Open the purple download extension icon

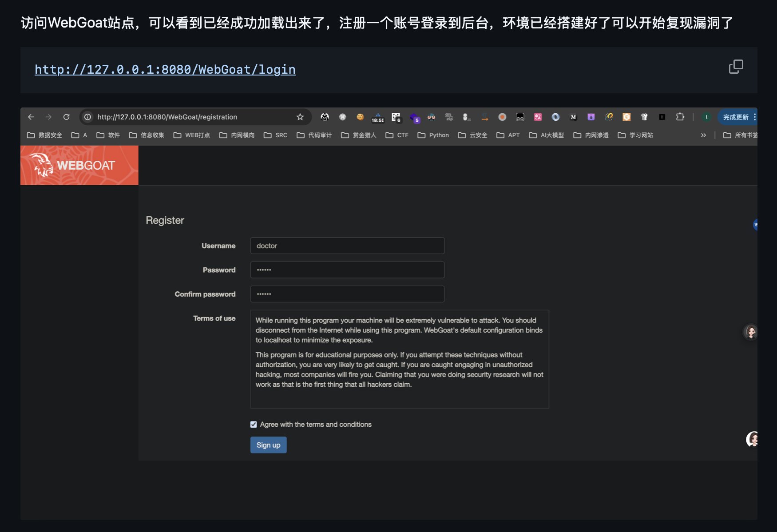point(591,117)
